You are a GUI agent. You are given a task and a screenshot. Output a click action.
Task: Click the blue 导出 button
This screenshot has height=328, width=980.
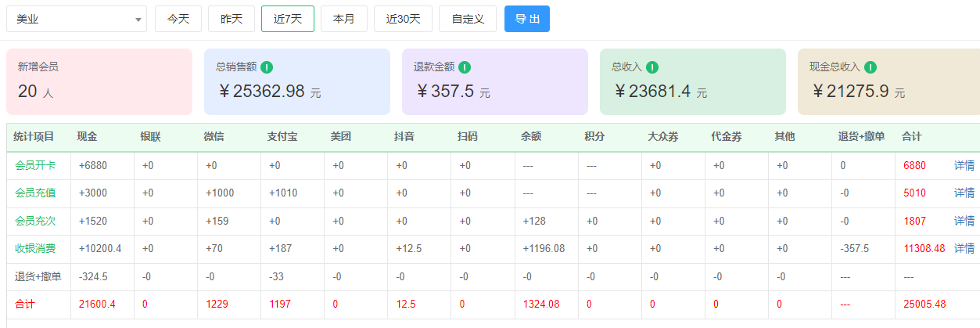(527, 19)
